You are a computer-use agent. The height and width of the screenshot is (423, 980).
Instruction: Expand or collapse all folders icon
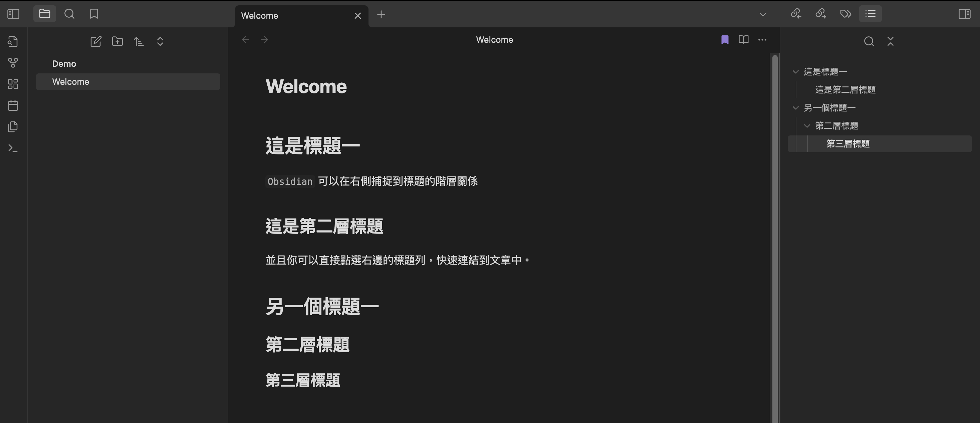pyautogui.click(x=160, y=41)
